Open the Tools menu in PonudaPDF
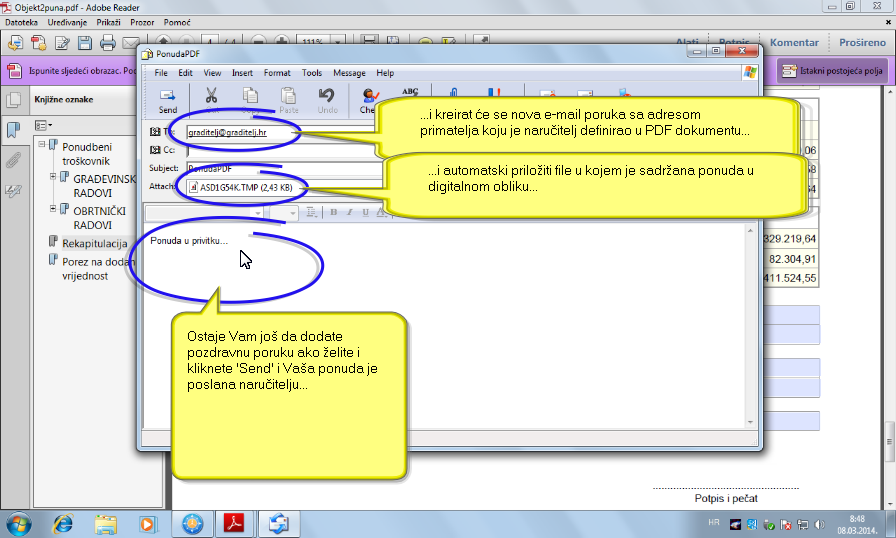This screenshot has width=896, height=538. point(312,73)
